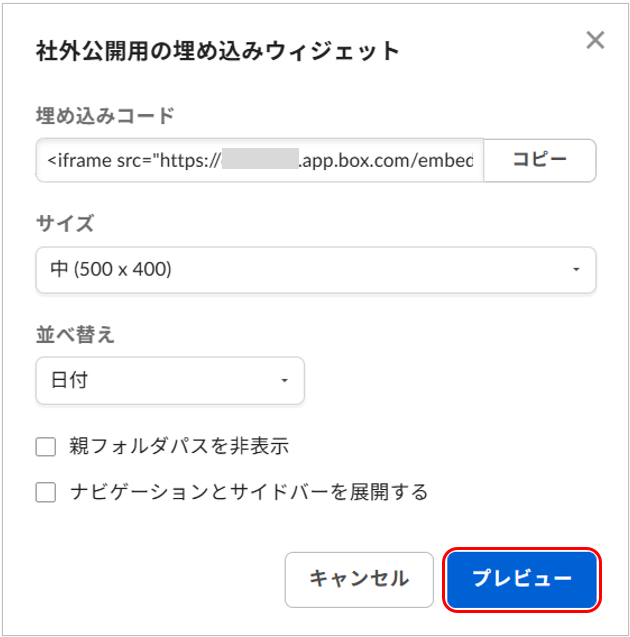The height and width of the screenshot is (637, 630).
Task: Click inside the embed code text field
Action: [x=260, y=160]
